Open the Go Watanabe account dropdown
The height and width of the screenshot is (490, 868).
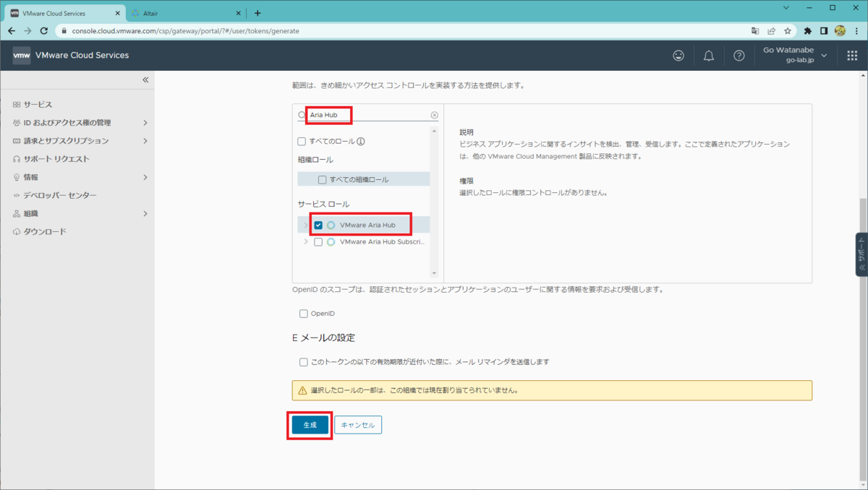click(x=796, y=56)
